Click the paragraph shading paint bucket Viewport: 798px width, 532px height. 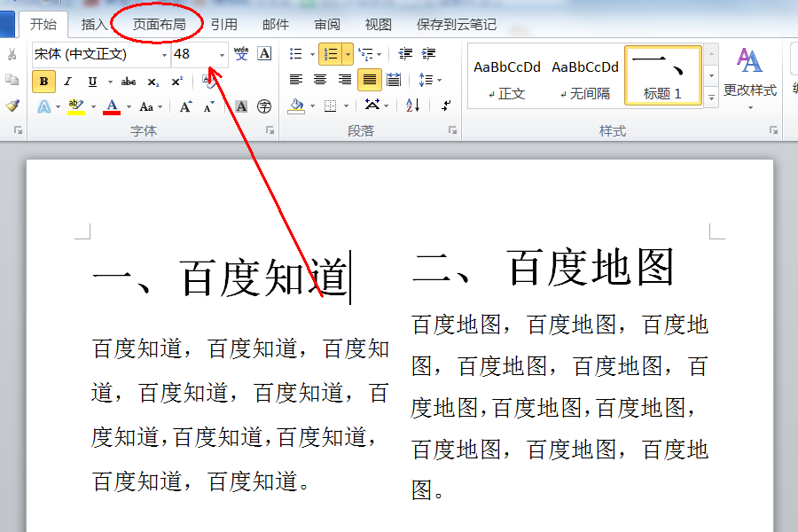295,106
